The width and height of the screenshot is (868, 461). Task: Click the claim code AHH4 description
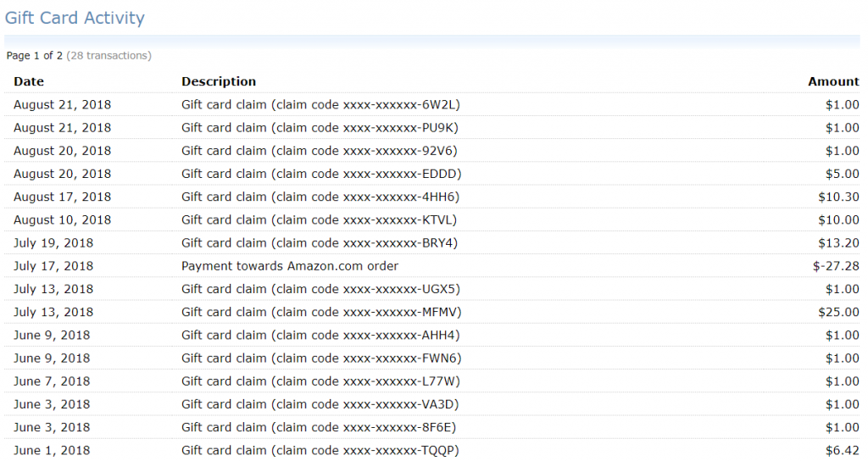pos(320,336)
